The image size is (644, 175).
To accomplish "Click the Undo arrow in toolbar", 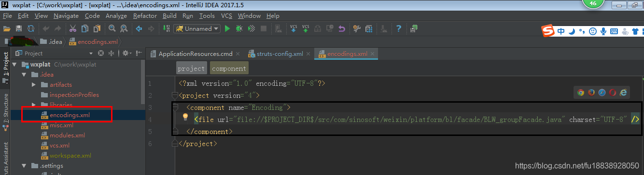I will coord(46,28).
